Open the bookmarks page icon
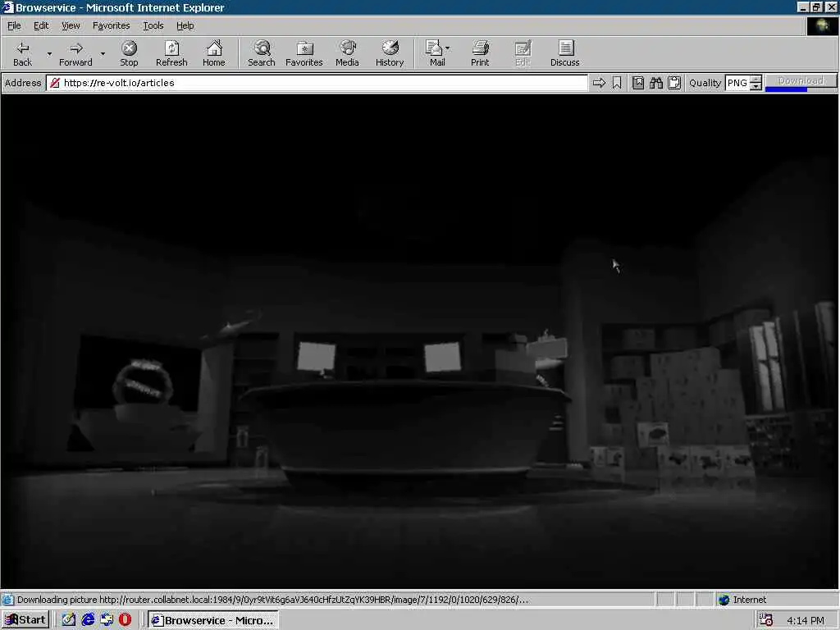 [638, 83]
